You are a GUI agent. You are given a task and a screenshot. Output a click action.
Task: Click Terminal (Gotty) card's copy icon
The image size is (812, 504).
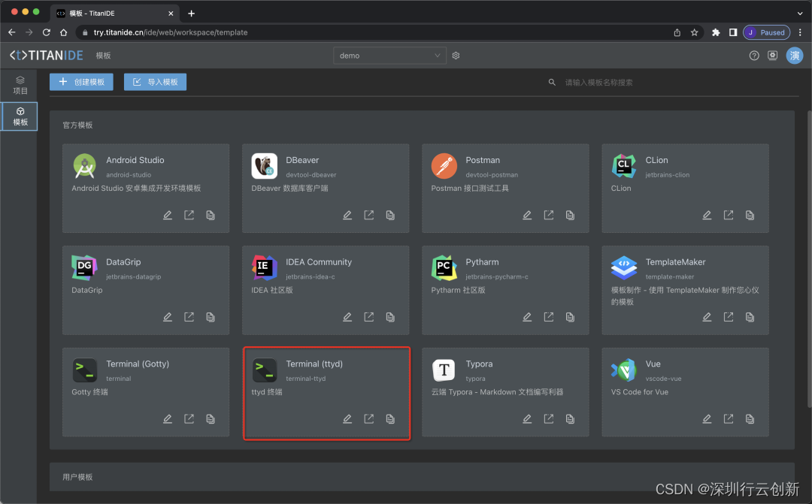pos(211,418)
